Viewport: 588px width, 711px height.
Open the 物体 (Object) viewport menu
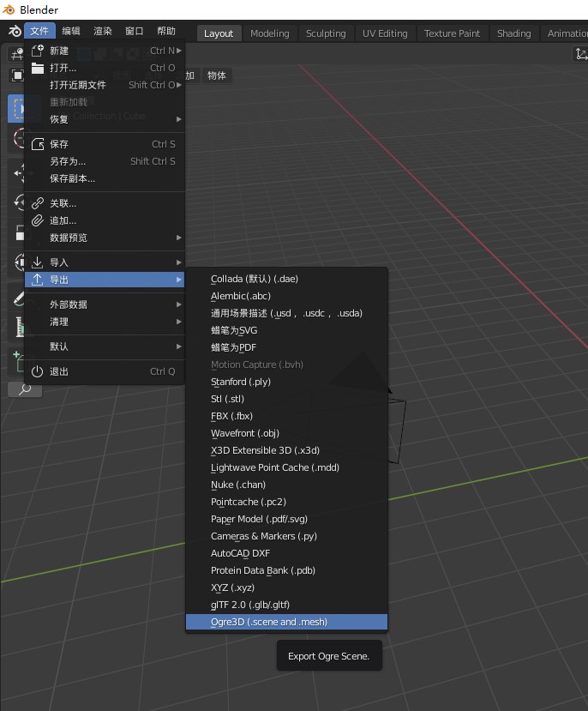[x=217, y=75]
